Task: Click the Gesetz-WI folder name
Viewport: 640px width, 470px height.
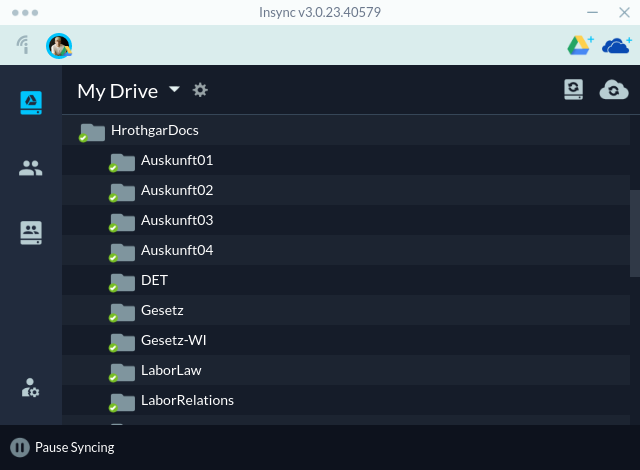Action: 173,340
